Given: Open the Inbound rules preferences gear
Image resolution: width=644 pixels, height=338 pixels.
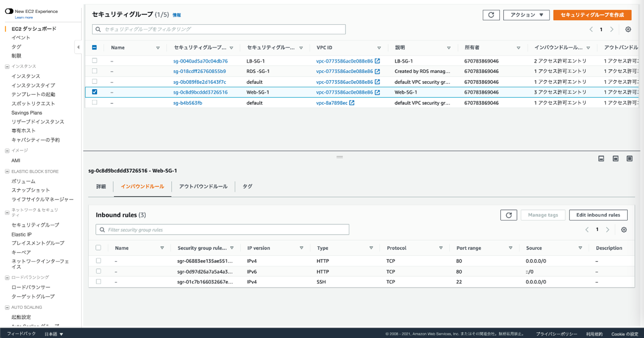Looking at the screenshot, I should coord(624,230).
